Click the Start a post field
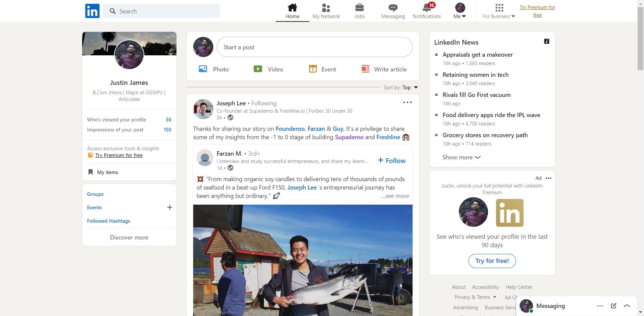This screenshot has width=644, height=316. 314,47
